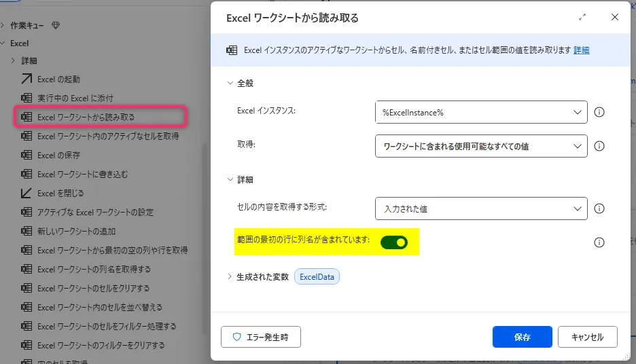Viewport: 636px width, 364px height.
Task: Open the 詳細 help link
Action: tap(582, 50)
